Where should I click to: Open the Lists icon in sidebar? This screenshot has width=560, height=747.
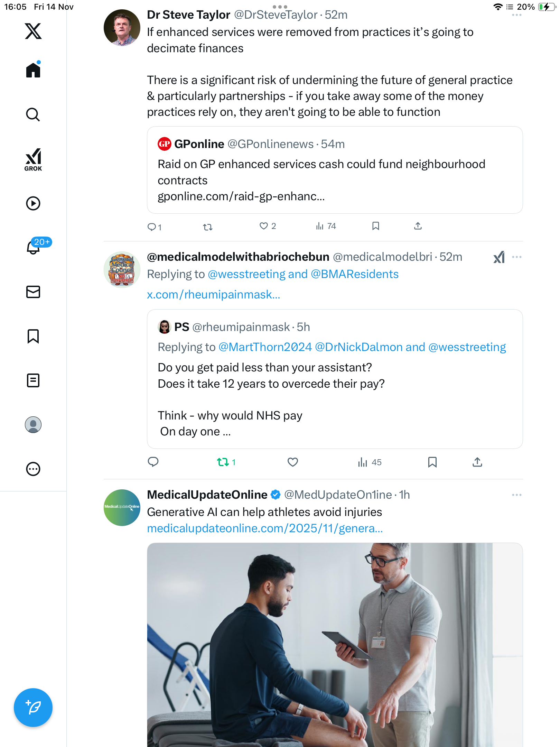coord(33,380)
